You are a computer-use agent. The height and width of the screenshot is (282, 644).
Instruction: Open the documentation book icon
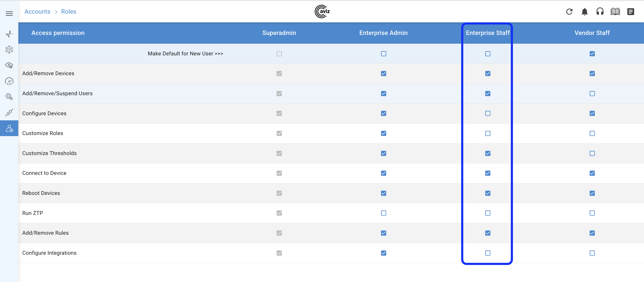click(615, 12)
